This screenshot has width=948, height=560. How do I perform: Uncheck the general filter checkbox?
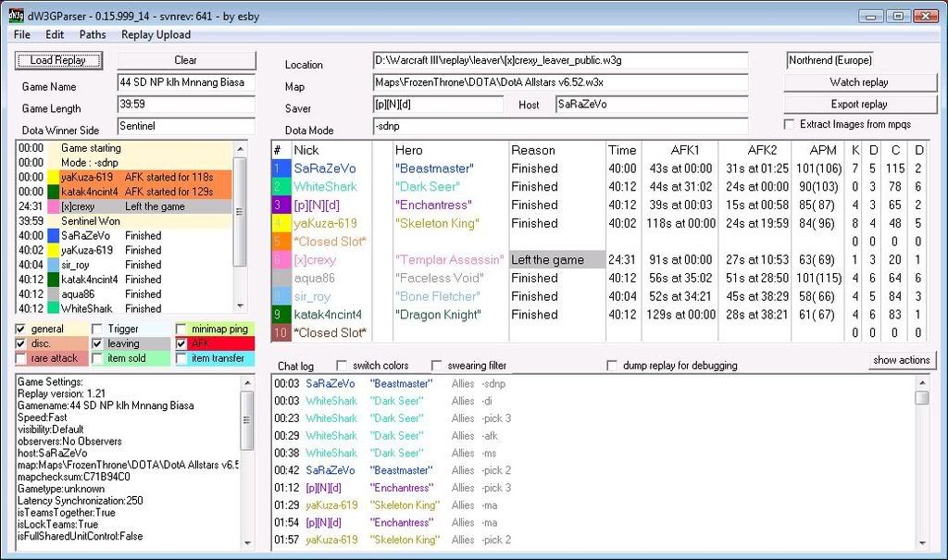21,329
